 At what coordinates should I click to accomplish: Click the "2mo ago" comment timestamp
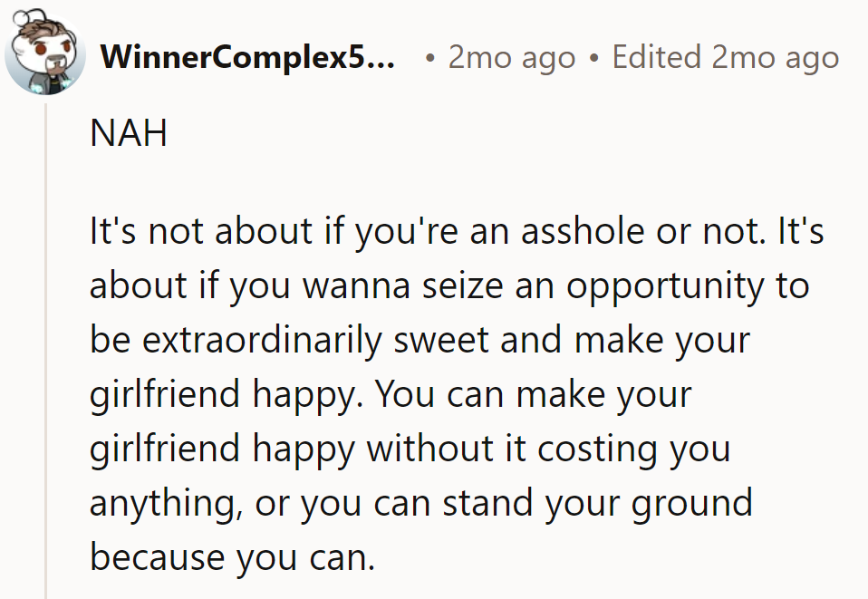tap(512, 59)
